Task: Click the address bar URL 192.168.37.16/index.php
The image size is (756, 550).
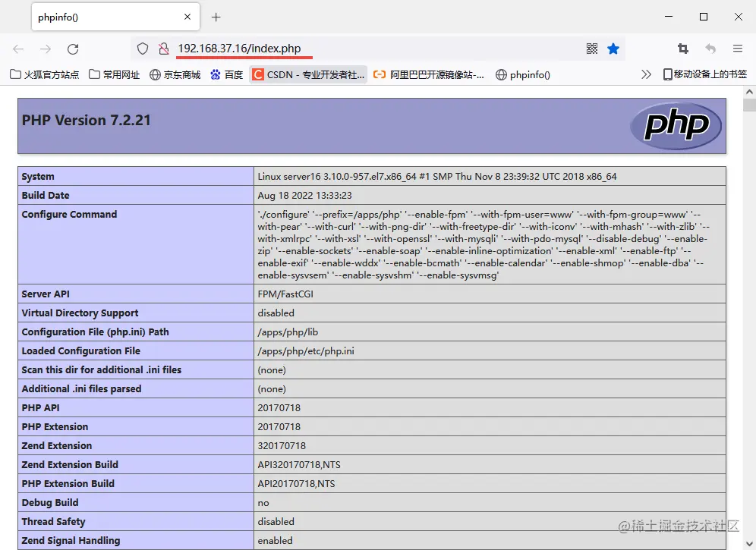Action: [x=239, y=49]
